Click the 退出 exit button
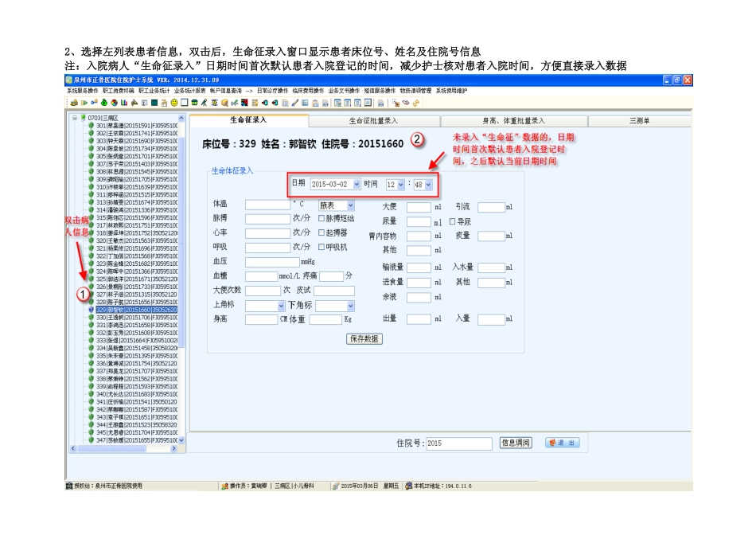This screenshot has height=535, width=756. [563, 443]
